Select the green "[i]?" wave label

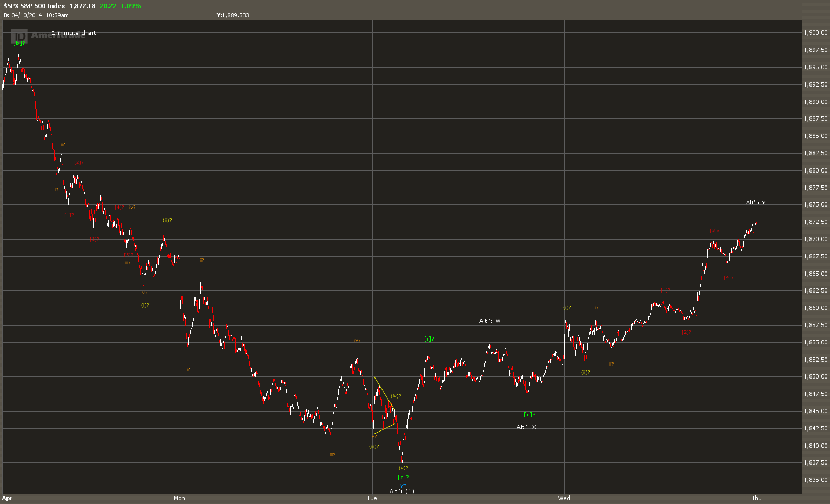click(429, 339)
